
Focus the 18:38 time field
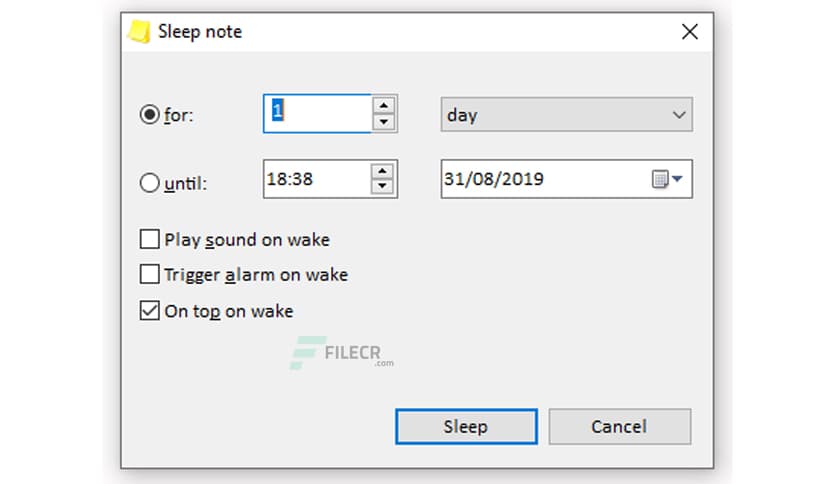[315, 180]
